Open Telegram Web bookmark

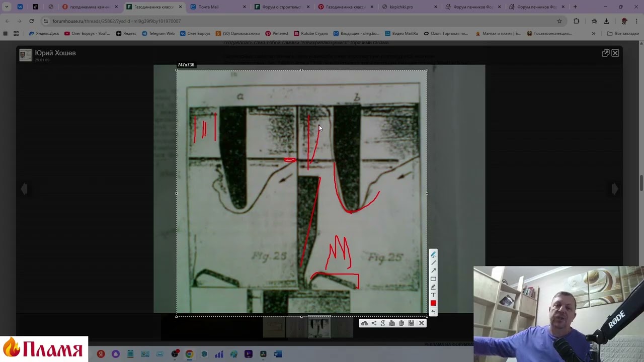coord(158,34)
